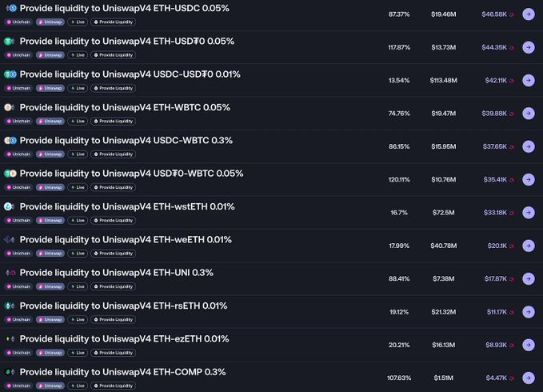Select the Unichain tag under ETH-WBTC 0.05%
The height and width of the screenshot is (392, 543).
(x=18, y=122)
